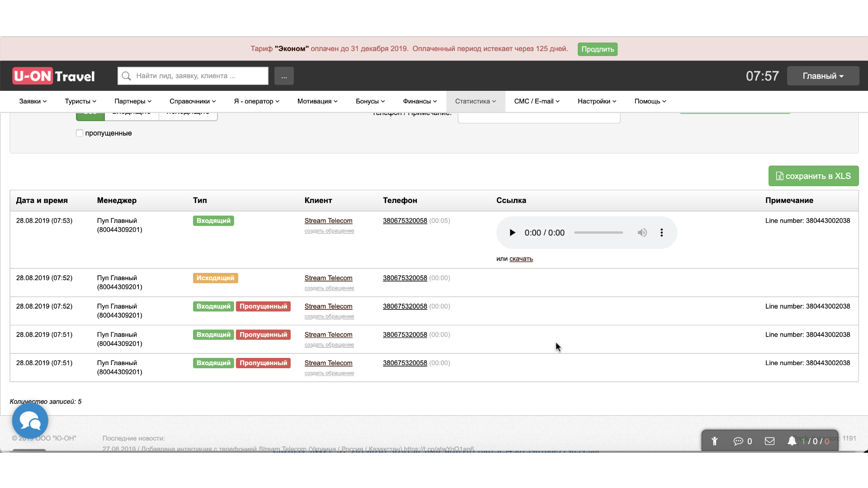
Task: Play the call recording audio
Action: tap(512, 233)
